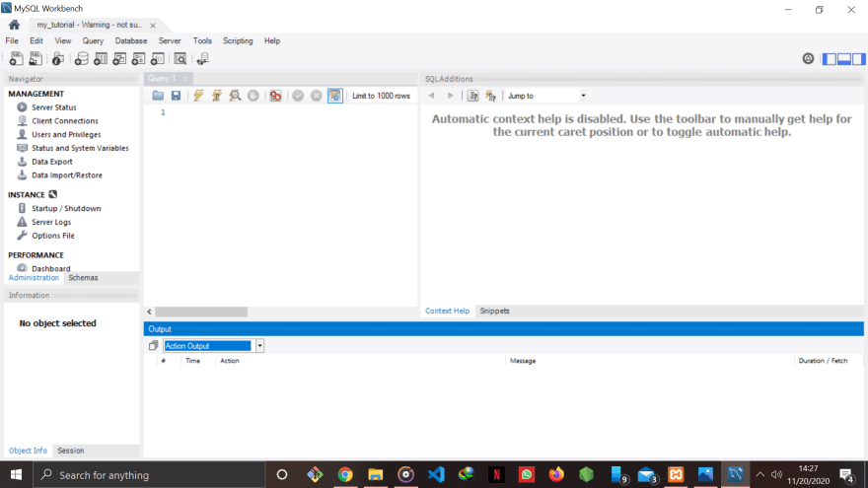Open SQL script file in main toolbar

[36, 58]
